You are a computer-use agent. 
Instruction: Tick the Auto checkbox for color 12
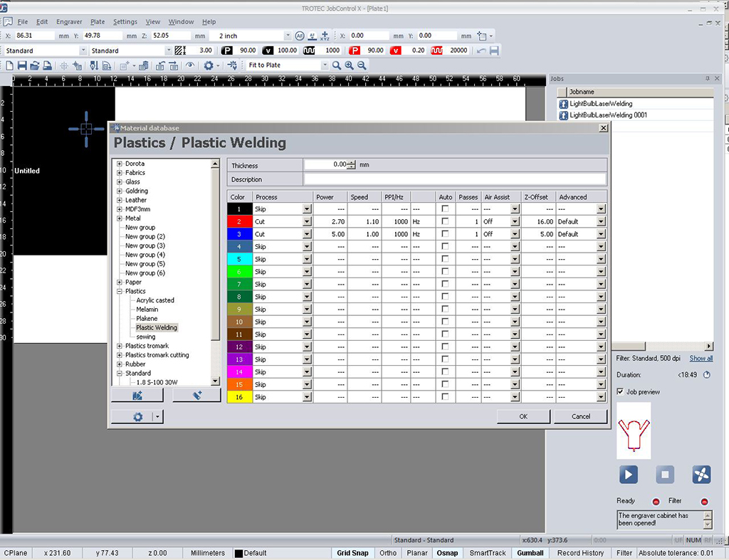[445, 347]
